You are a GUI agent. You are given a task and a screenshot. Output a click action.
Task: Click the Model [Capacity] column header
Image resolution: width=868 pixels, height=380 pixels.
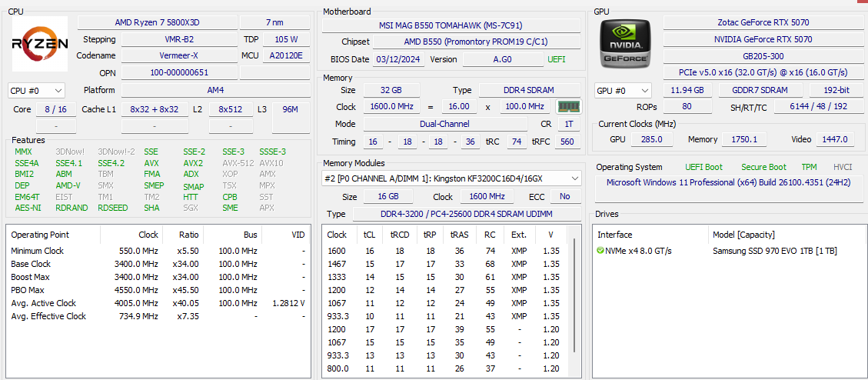pos(788,235)
